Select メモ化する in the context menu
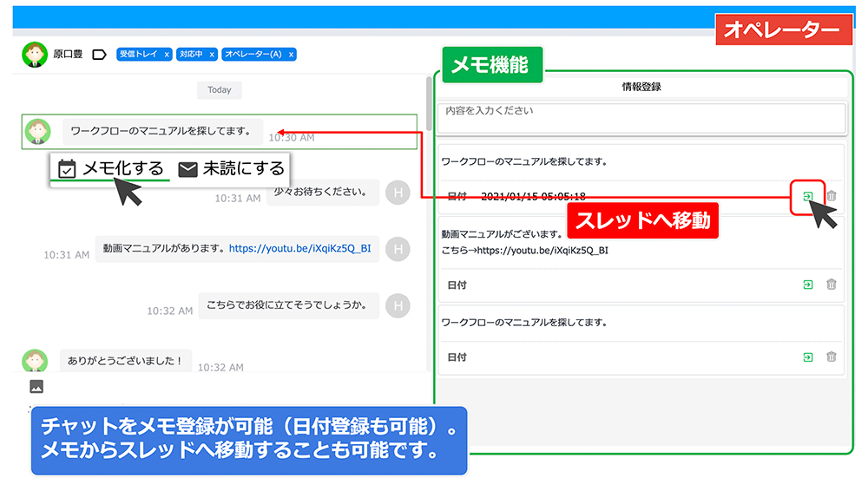This screenshot has height=491, width=868. 111,168
